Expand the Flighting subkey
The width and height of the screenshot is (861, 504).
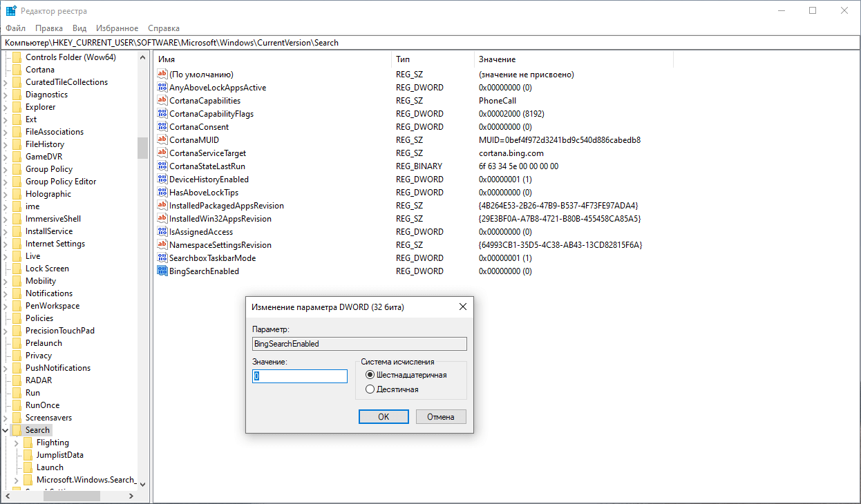pos(17,443)
